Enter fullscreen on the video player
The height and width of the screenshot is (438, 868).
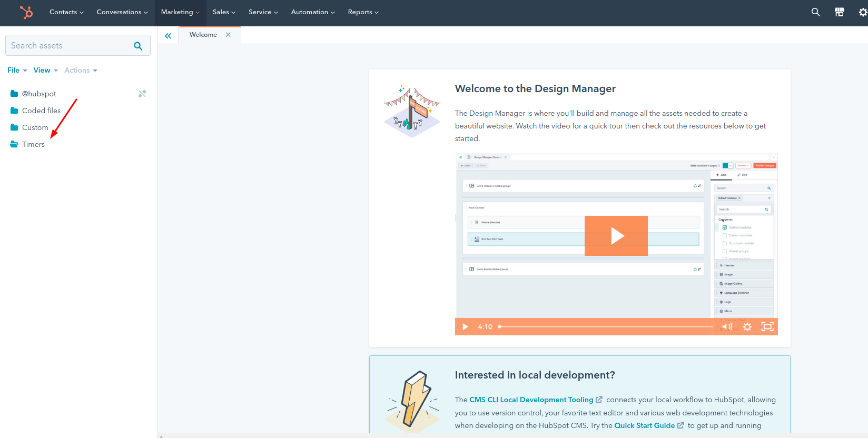tap(767, 327)
